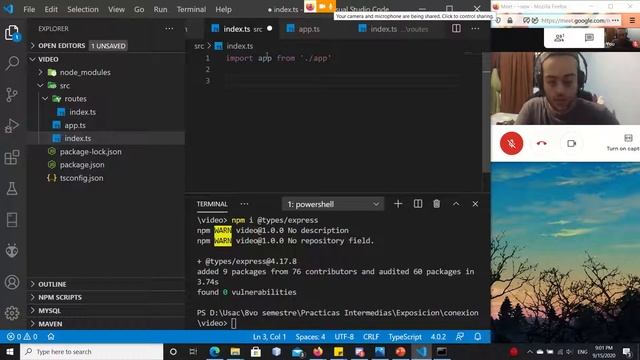This screenshot has height=360, width=640.
Task: Open the Extensions view
Action: coord(12,157)
